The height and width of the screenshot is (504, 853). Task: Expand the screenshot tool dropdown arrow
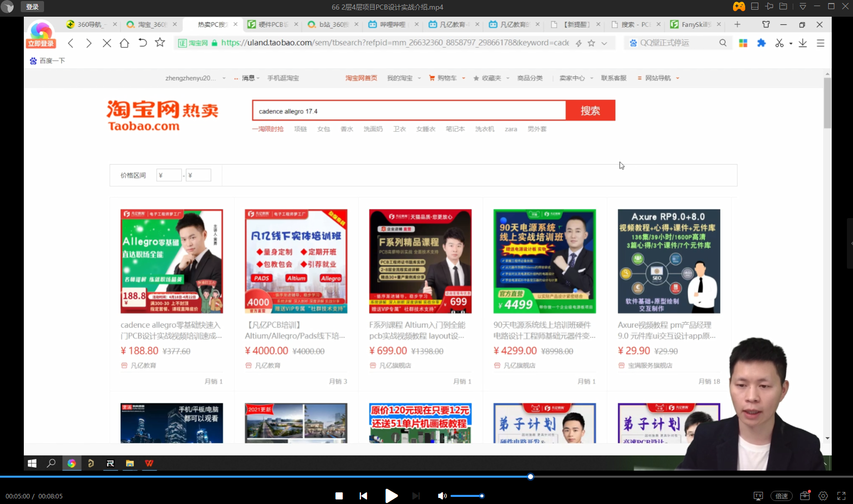tap(791, 44)
